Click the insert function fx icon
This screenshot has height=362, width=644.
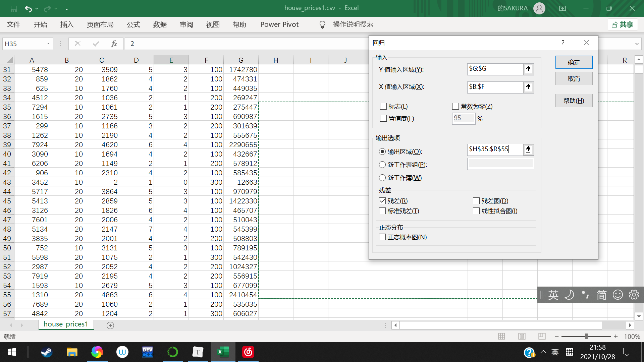coord(114,44)
